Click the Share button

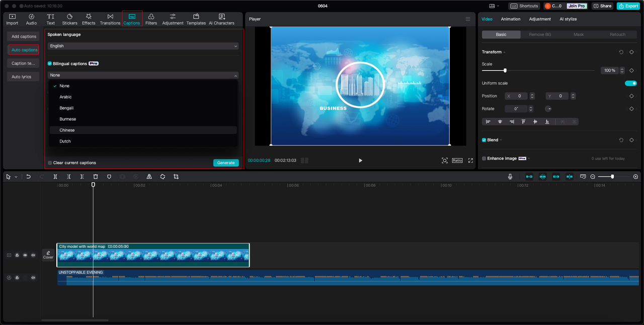pyautogui.click(x=602, y=6)
